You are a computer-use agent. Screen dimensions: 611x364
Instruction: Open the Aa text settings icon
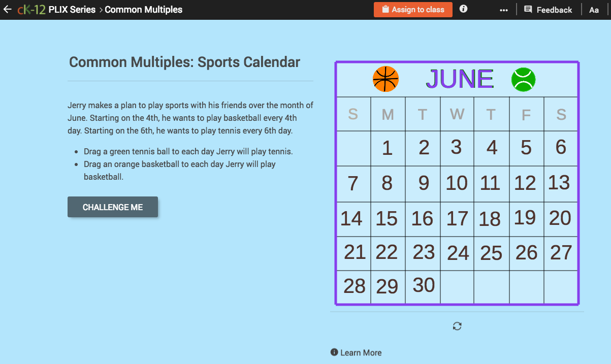coord(594,9)
